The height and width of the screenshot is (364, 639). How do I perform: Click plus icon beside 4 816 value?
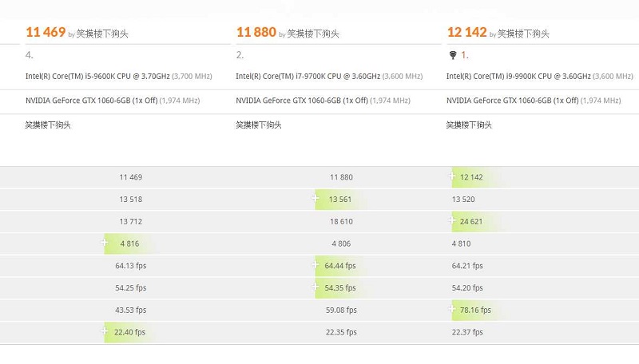tap(105, 242)
